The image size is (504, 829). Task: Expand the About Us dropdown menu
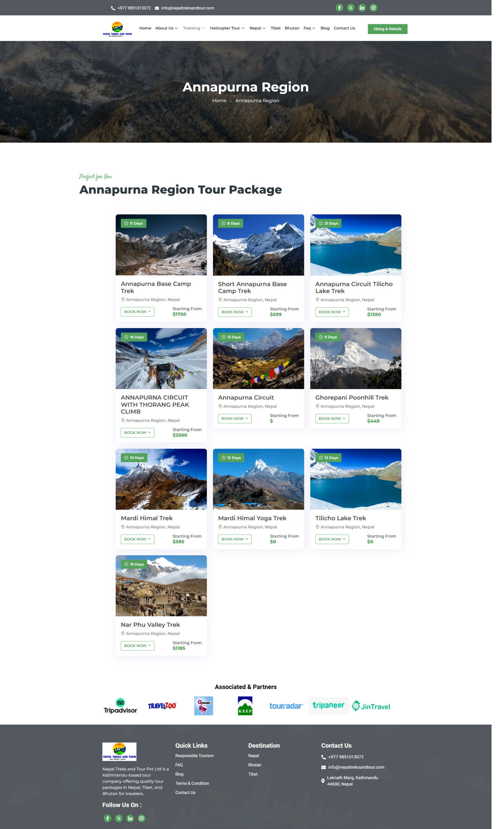[x=166, y=28]
